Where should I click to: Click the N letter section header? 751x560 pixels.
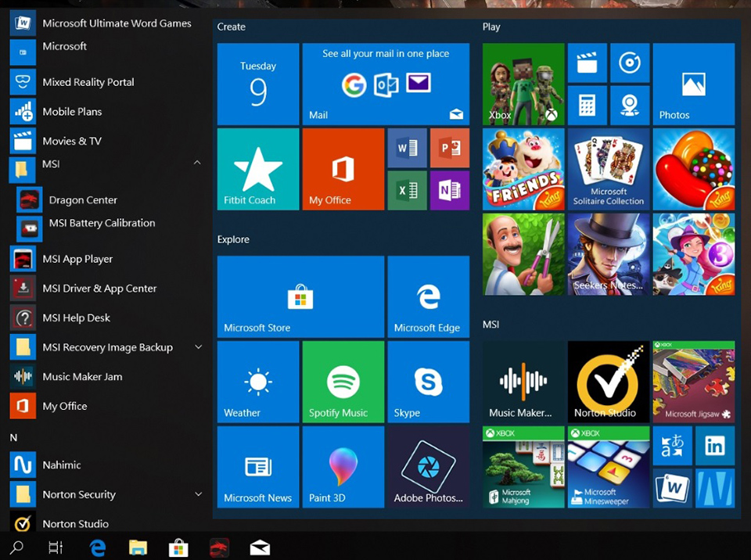pyautogui.click(x=13, y=437)
